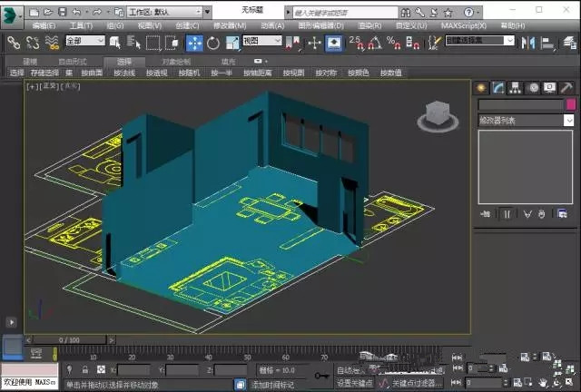
Task: Select the Select and Scale tool
Action: (x=232, y=43)
